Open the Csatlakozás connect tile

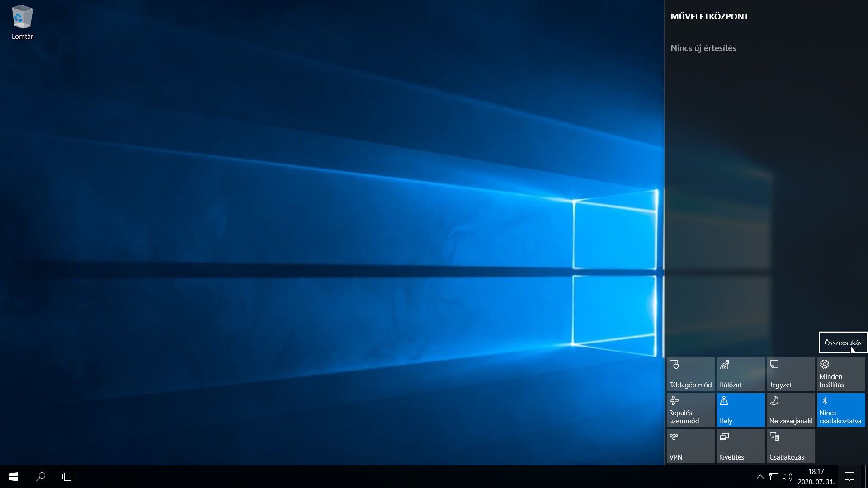point(791,446)
